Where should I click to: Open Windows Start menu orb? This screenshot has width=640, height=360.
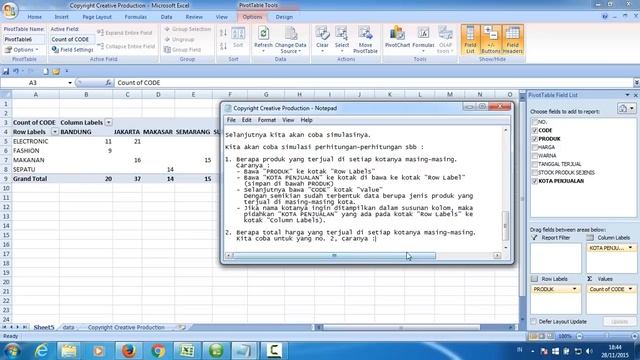12,351
